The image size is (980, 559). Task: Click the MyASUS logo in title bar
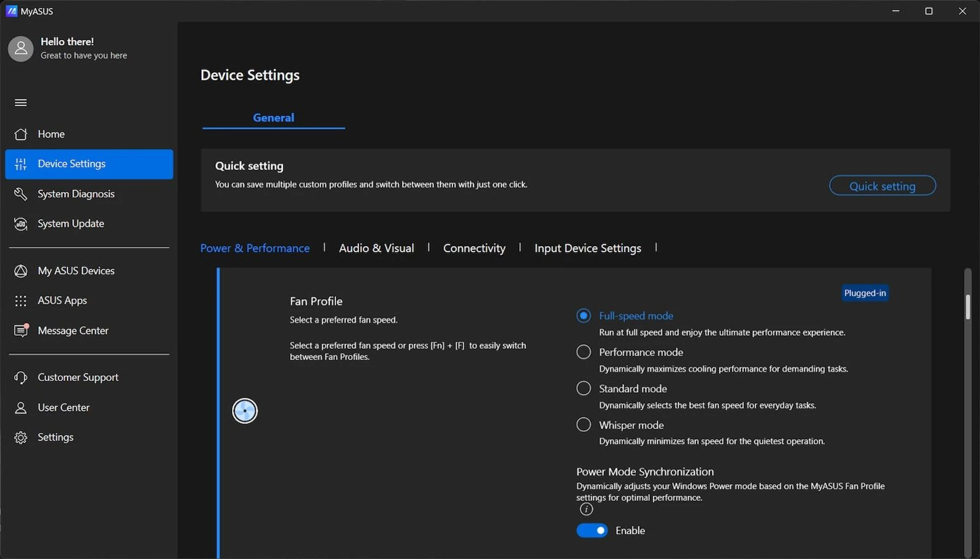(x=11, y=11)
